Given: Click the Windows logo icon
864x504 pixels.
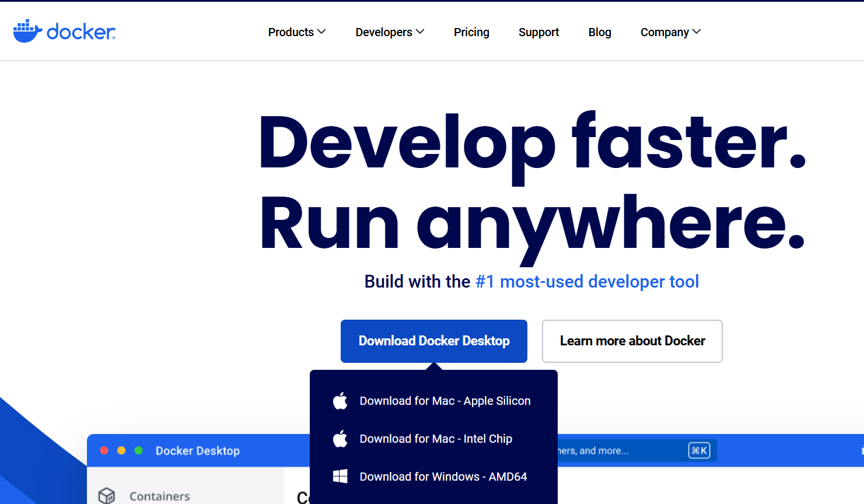Looking at the screenshot, I should pyautogui.click(x=340, y=477).
